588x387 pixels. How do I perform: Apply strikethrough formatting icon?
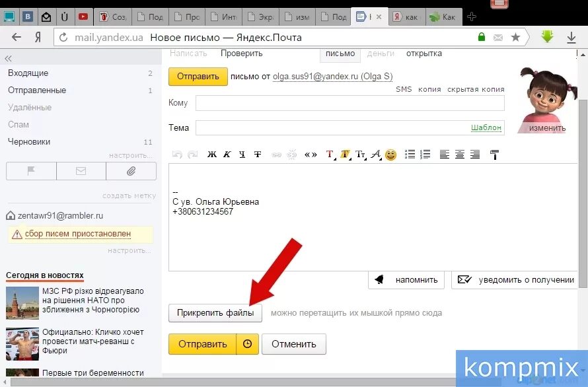pos(258,154)
